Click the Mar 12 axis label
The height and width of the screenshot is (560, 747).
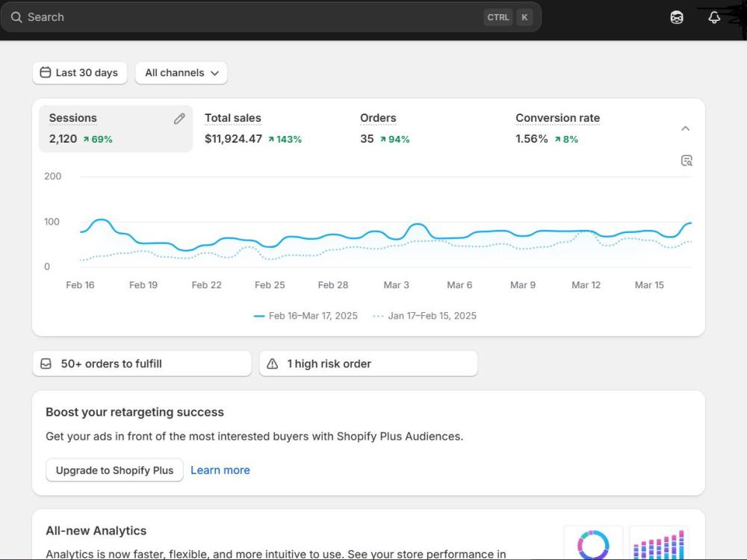586,284
